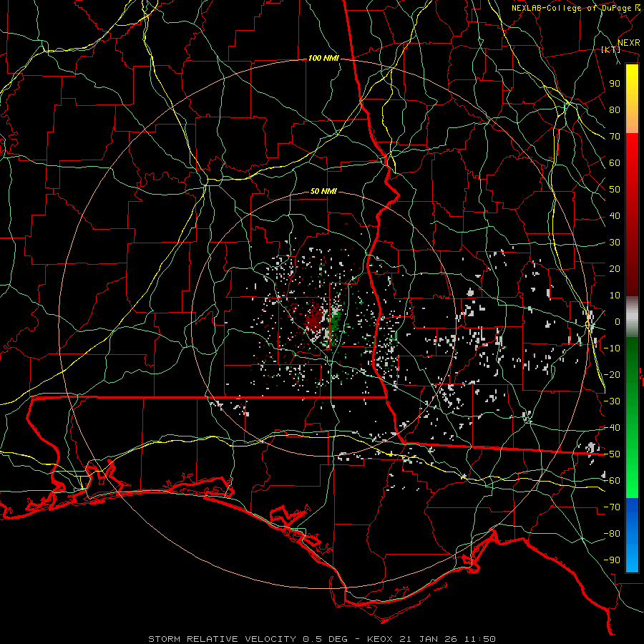Select the -50 knot scale label

[612, 454]
